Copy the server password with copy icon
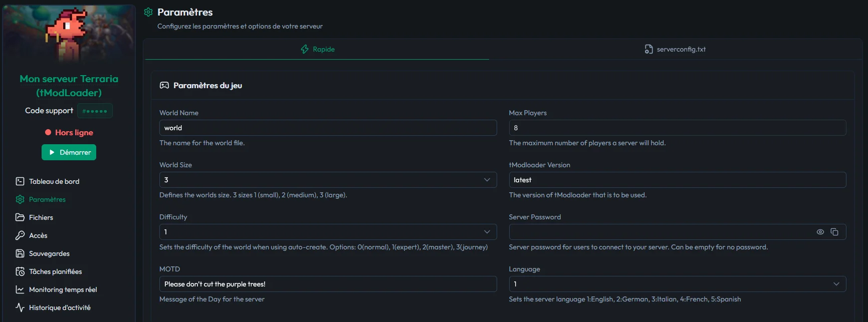The image size is (868, 322). [834, 232]
